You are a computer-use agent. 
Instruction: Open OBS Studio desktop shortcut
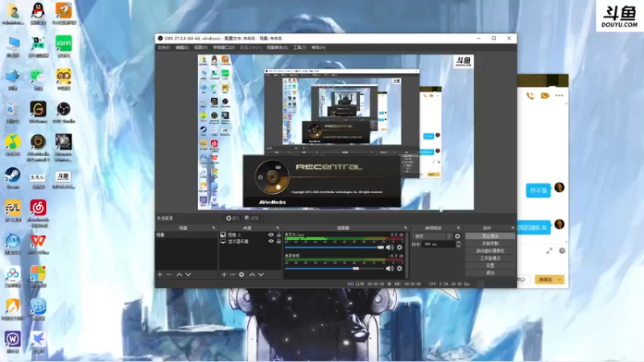(64, 112)
